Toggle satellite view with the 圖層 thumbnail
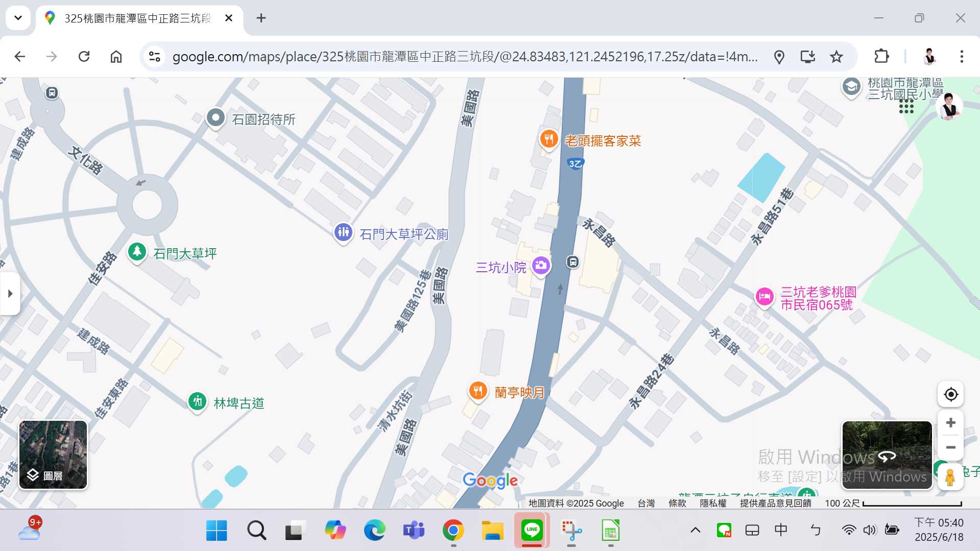Screen dimensions: 980x551 click(x=53, y=454)
